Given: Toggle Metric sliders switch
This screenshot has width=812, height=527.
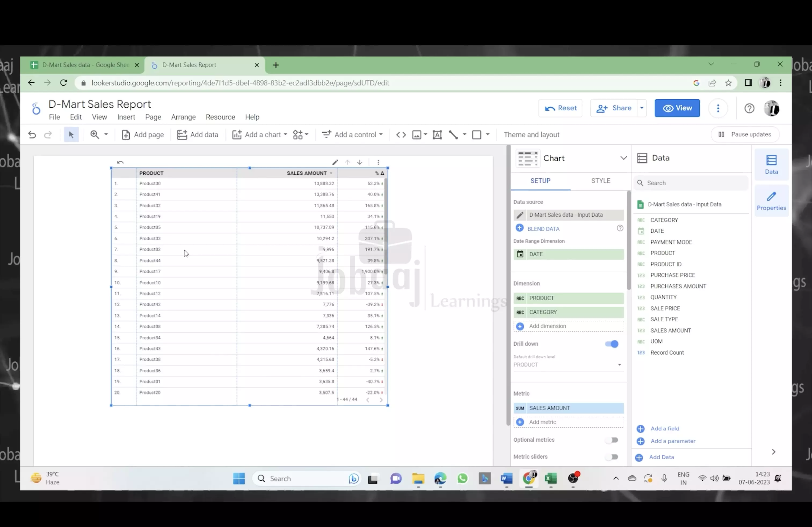Looking at the screenshot, I should [x=612, y=457].
